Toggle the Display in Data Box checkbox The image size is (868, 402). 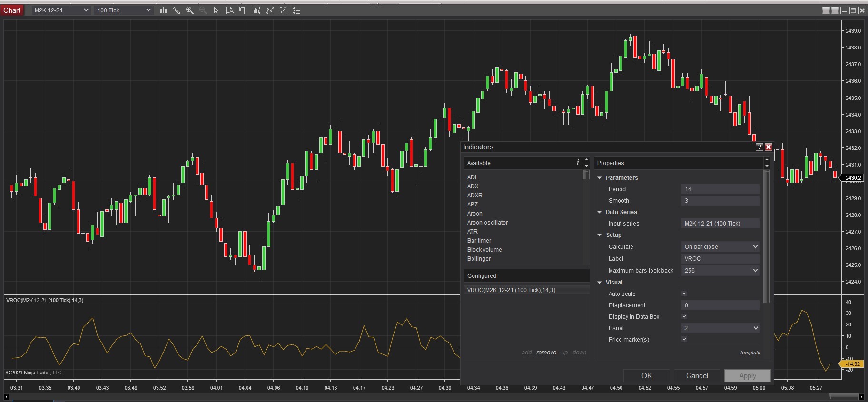click(x=684, y=317)
